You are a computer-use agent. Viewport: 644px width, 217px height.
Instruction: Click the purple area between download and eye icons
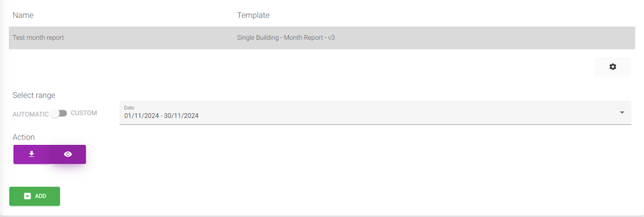[x=49, y=154]
